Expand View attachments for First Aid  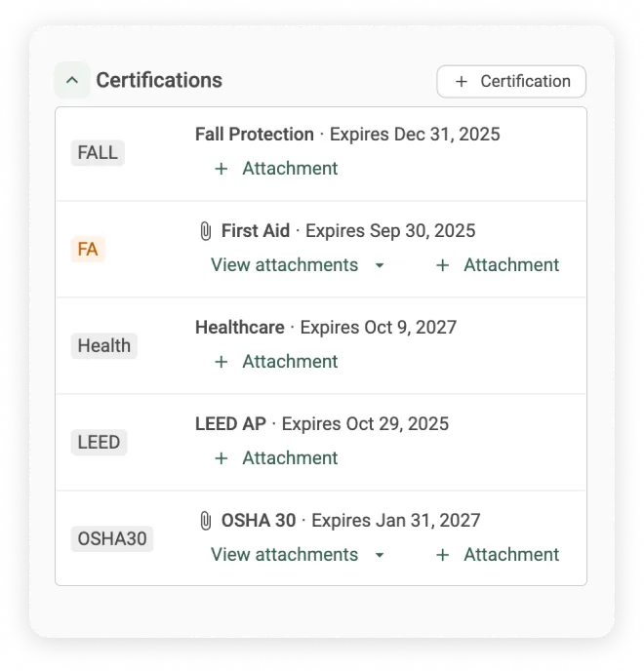(x=298, y=265)
